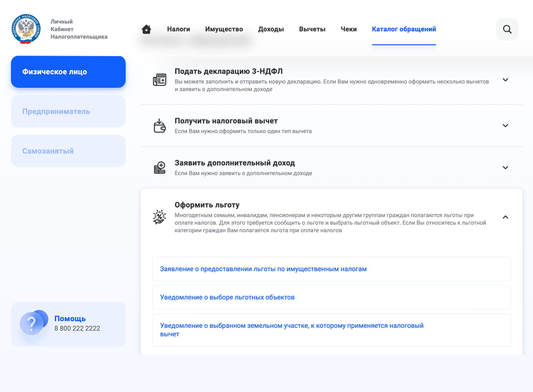Screen dimensions: 533x392
Task: Expand Подать декларацию 3-НДФЛ section chevron
Action: click(x=505, y=80)
